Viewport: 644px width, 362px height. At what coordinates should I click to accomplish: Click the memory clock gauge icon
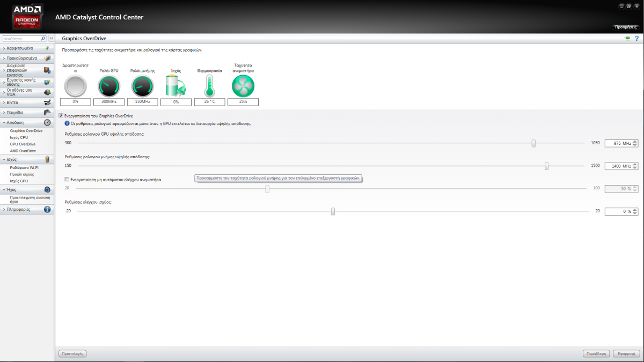tap(142, 86)
